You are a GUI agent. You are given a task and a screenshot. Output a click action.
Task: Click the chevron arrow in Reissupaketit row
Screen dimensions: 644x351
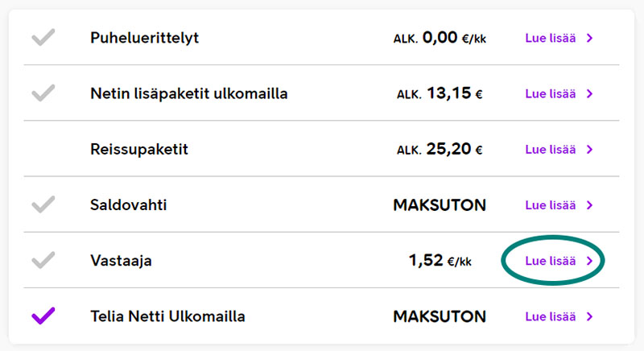pos(590,150)
